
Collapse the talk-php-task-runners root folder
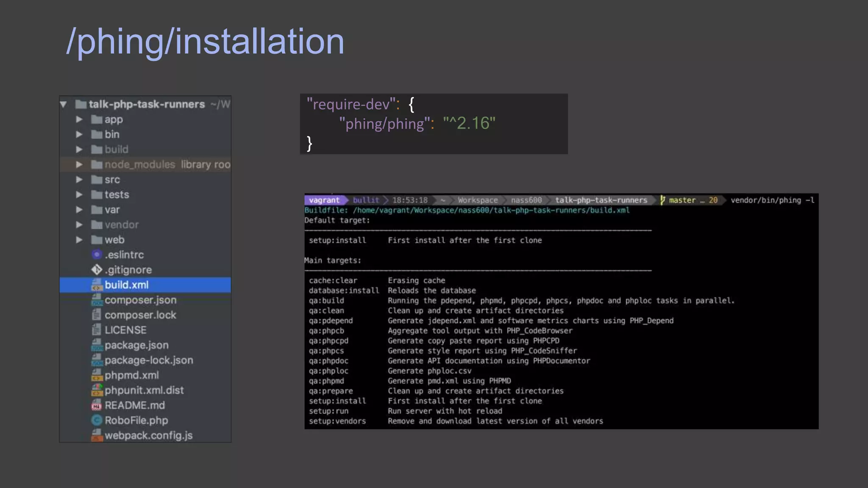coord(64,104)
